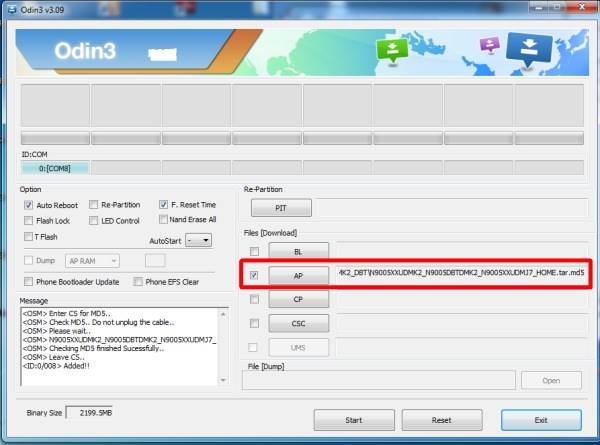Enable Phone EFS Clear checkbox
Screen dimensions: 600x445
point(138,282)
